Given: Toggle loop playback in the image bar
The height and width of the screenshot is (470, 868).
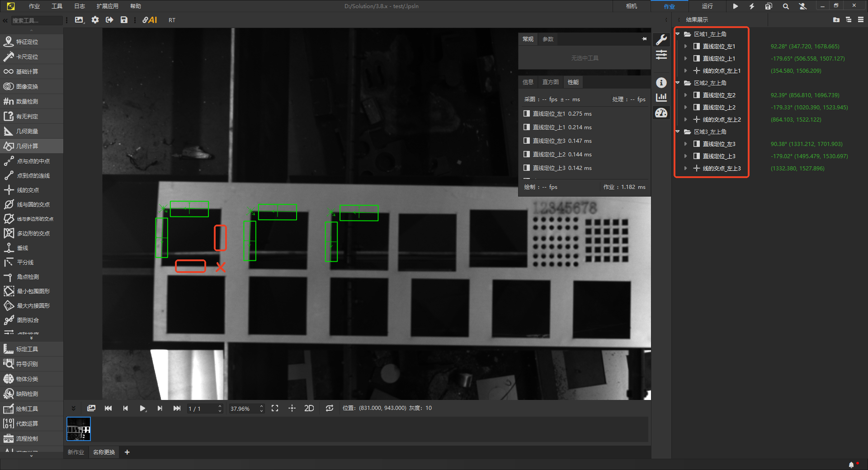Looking at the screenshot, I should pyautogui.click(x=330, y=409).
